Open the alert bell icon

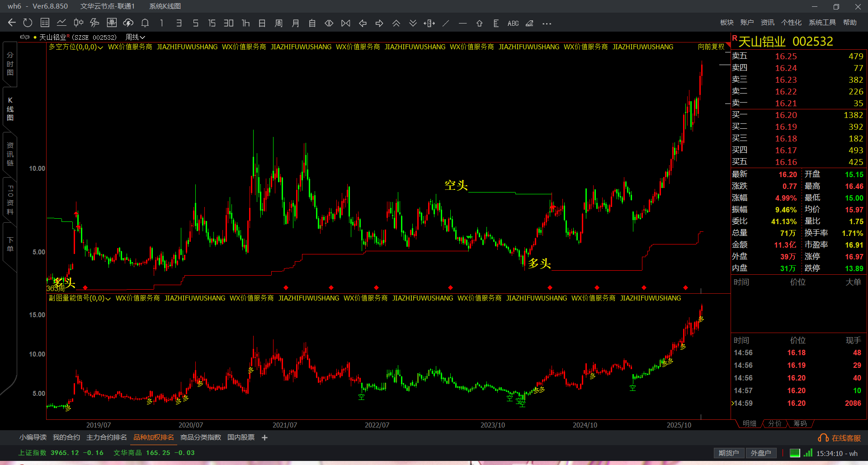pos(145,23)
